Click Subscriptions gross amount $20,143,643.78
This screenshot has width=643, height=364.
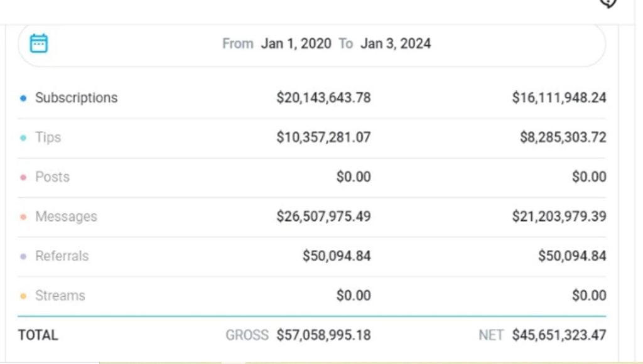(x=323, y=98)
